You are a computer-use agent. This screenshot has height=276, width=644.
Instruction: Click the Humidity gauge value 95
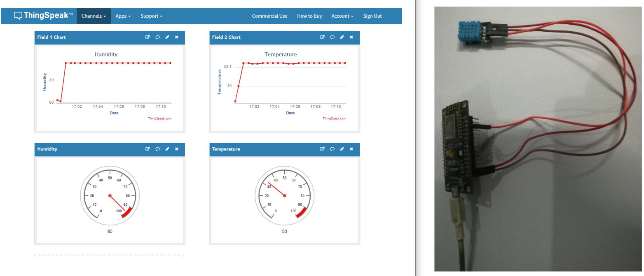point(110,232)
